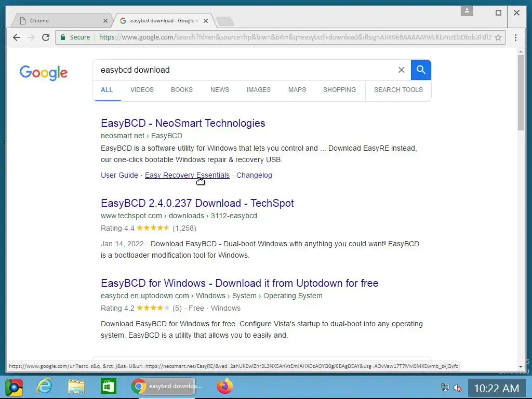Launch the colorful Chrome-style taskbar icon

click(14, 387)
